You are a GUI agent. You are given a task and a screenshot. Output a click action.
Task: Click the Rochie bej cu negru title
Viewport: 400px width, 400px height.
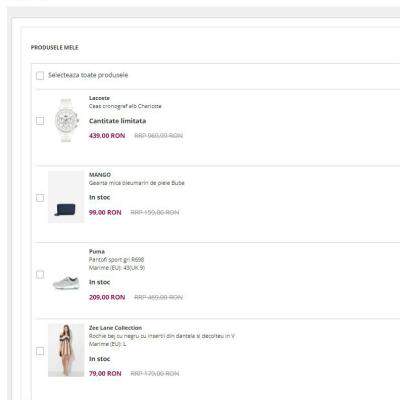click(x=162, y=336)
